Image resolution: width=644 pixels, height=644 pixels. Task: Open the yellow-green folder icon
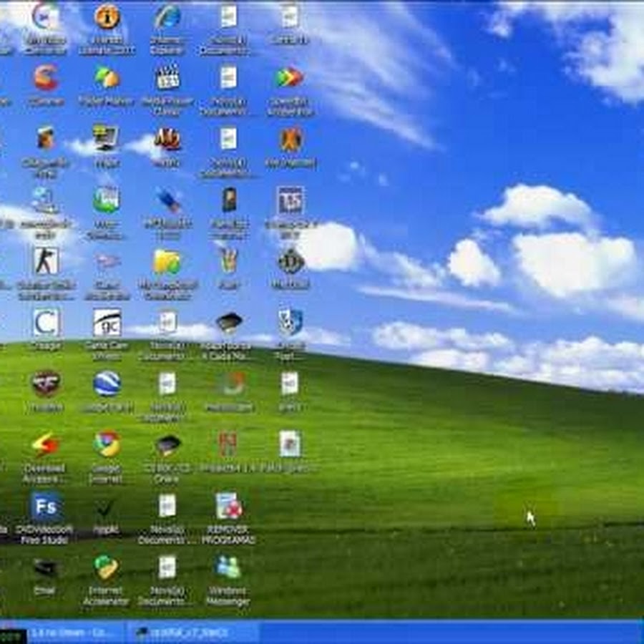[x=167, y=261]
